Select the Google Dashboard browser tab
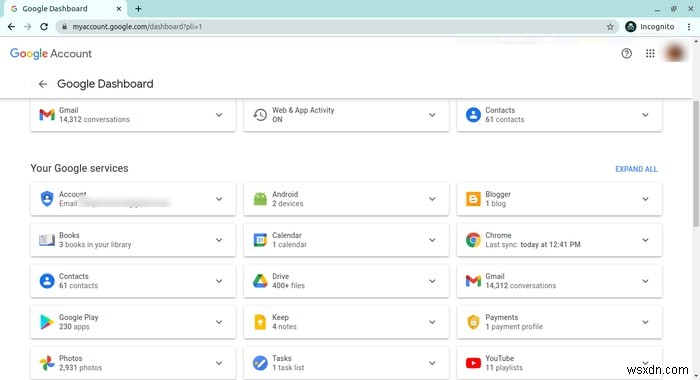This screenshot has width=700, height=380. 65,9
